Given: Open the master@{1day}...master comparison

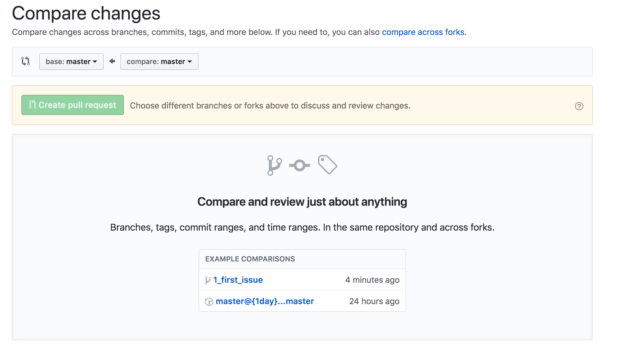Looking at the screenshot, I should click(265, 301).
